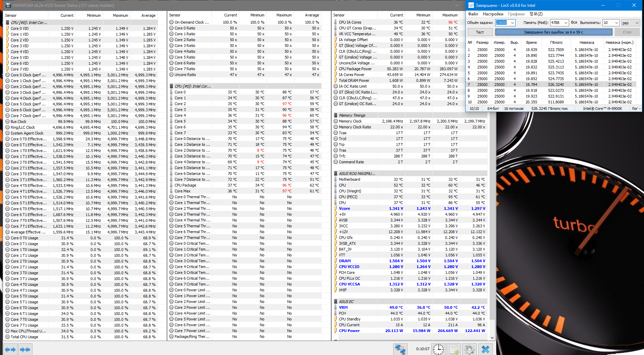
Task: Select the CPU Current sensor row
Action: pyautogui.click(x=410, y=325)
